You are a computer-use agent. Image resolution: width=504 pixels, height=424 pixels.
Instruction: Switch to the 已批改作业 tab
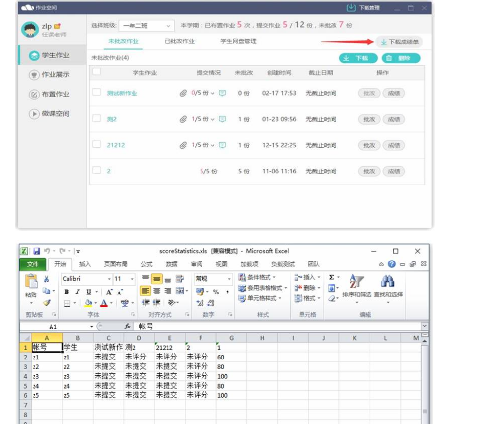pyautogui.click(x=179, y=41)
